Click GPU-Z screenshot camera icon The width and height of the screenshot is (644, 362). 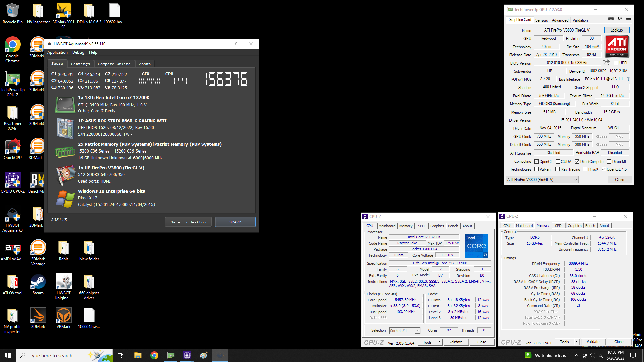[x=611, y=19]
